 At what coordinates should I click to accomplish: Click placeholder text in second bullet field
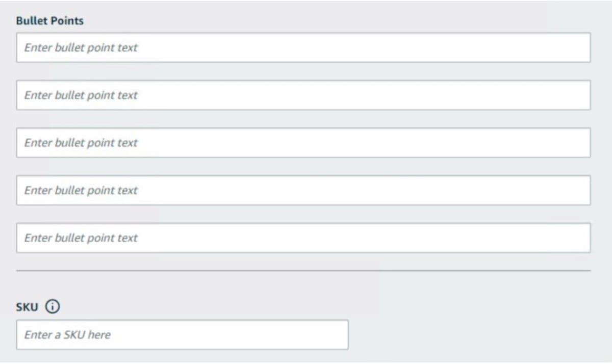point(81,95)
